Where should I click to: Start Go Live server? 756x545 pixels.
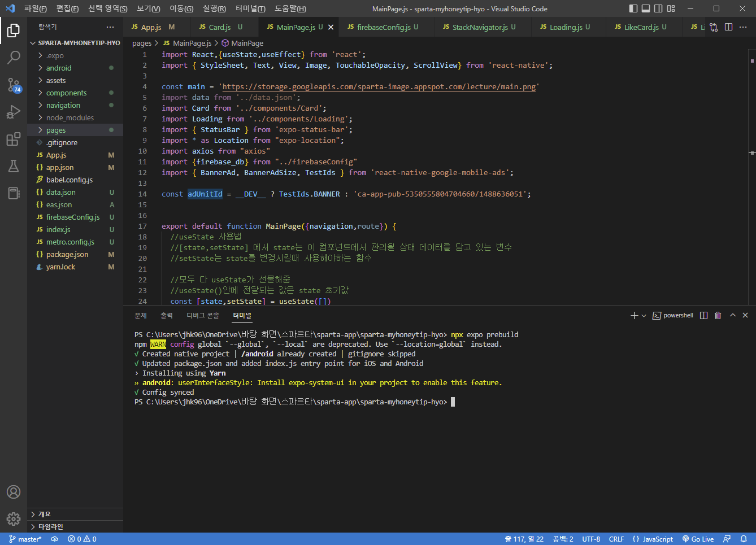pyautogui.click(x=698, y=539)
